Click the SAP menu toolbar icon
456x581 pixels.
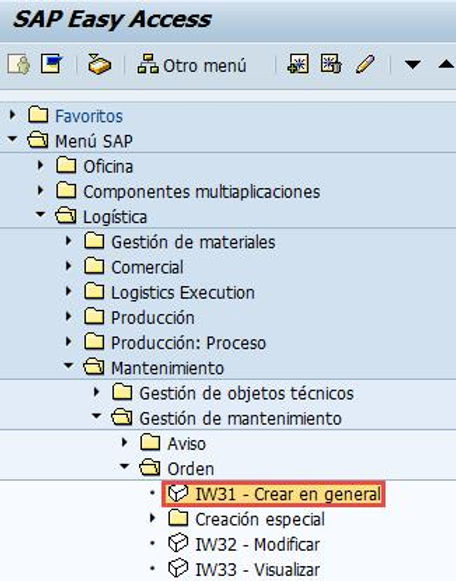click(51, 64)
